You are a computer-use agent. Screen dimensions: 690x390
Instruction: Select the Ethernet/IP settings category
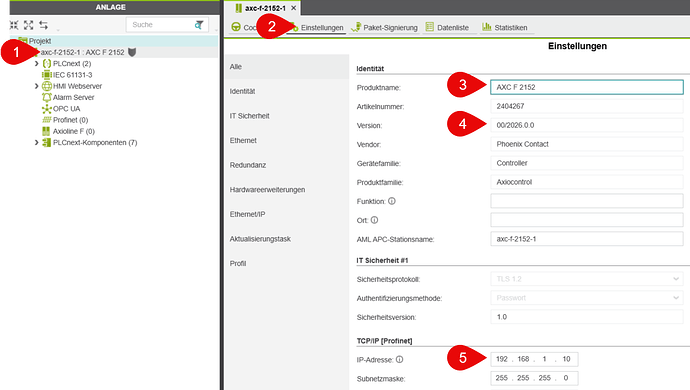287,214
